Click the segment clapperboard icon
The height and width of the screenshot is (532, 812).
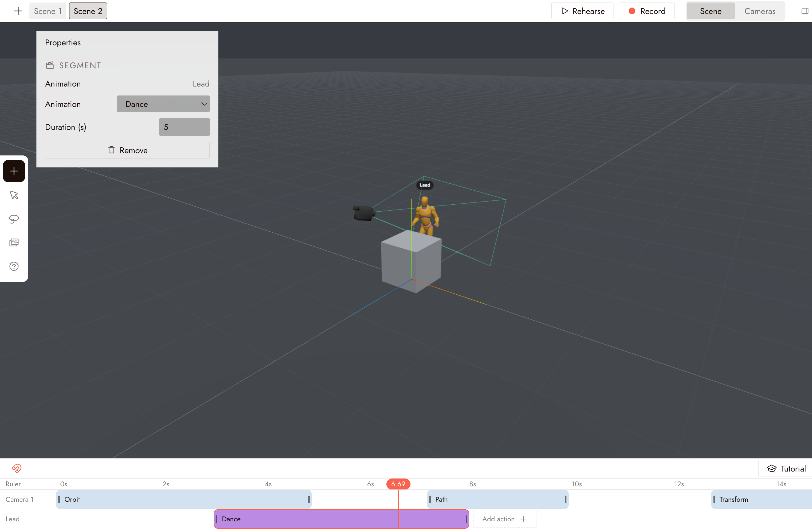click(x=50, y=65)
